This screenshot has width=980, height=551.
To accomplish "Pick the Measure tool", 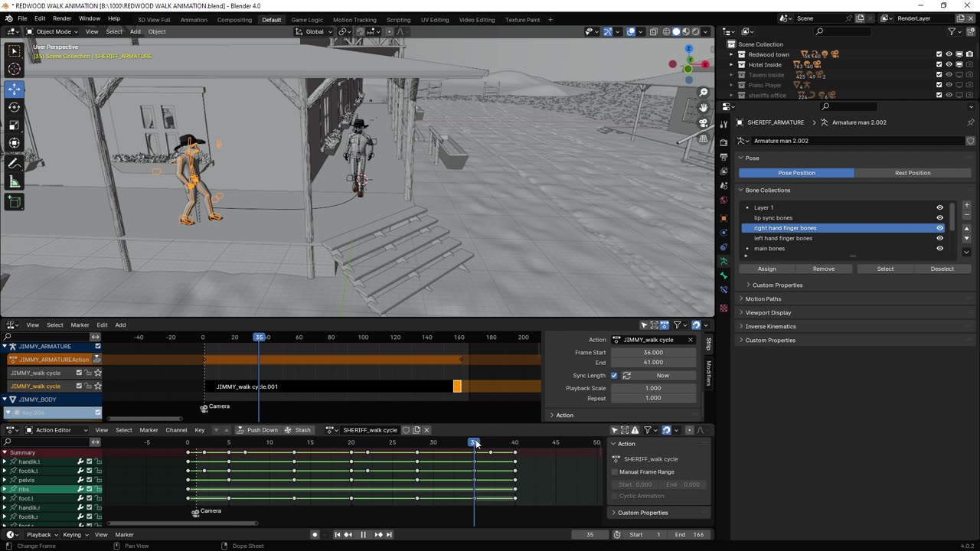I will pos(14,181).
